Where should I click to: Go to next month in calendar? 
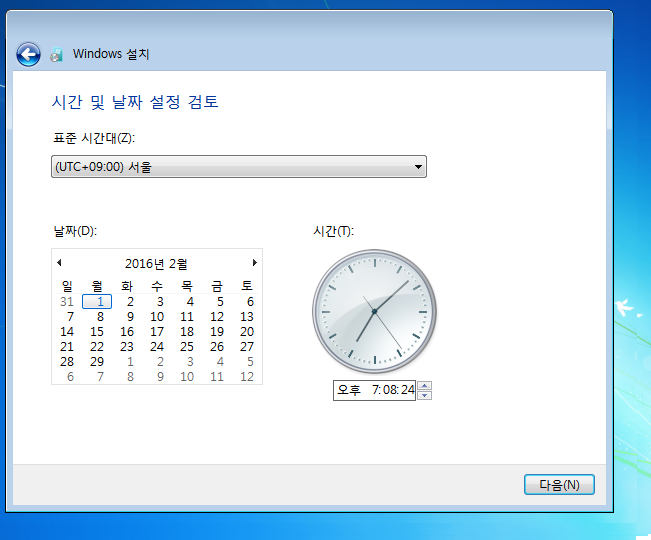pyautogui.click(x=255, y=262)
